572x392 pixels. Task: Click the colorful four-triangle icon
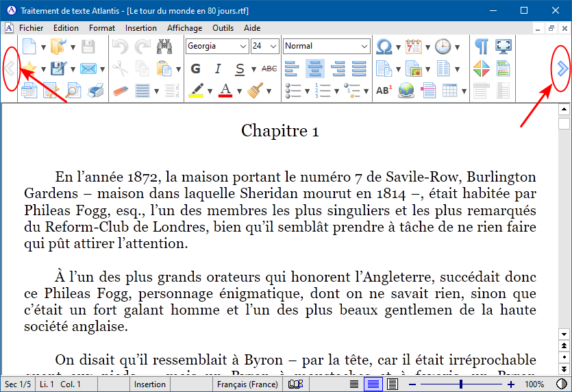point(482,69)
